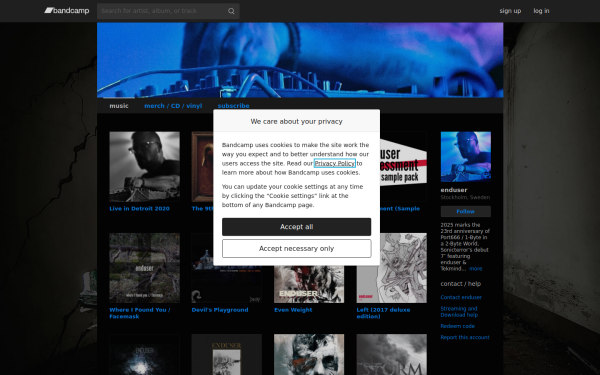Open Streaming and Download help
The width and height of the screenshot is (600, 375).
point(459,312)
